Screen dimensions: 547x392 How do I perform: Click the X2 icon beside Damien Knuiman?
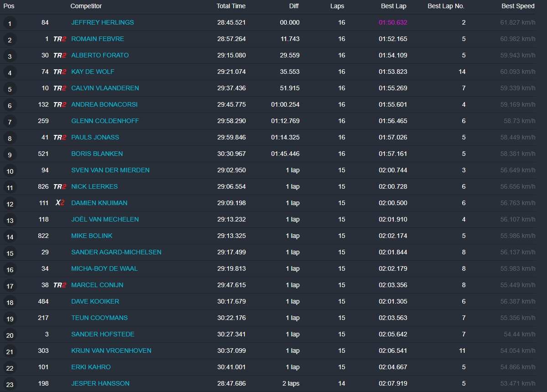60,203
